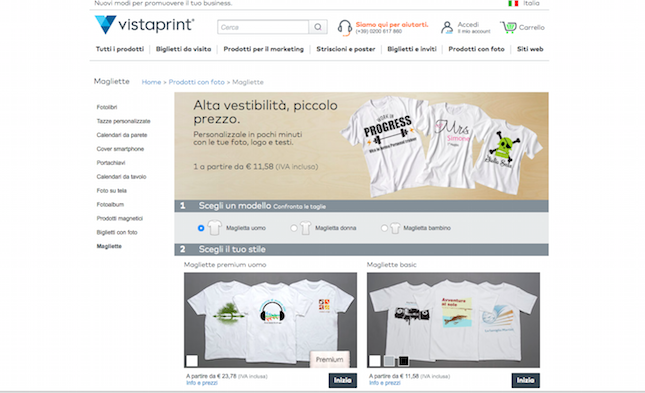This screenshot has height=393, width=645.
Task: Select the Maglietta bambino radio button
Action: (x=384, y=228)
